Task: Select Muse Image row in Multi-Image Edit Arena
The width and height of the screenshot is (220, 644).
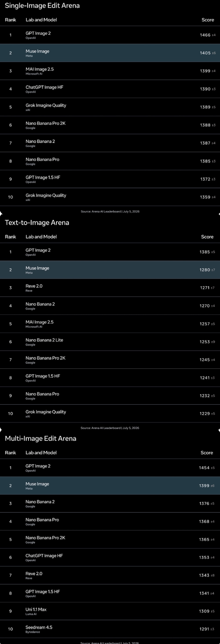Action: [x=110, y=485]
